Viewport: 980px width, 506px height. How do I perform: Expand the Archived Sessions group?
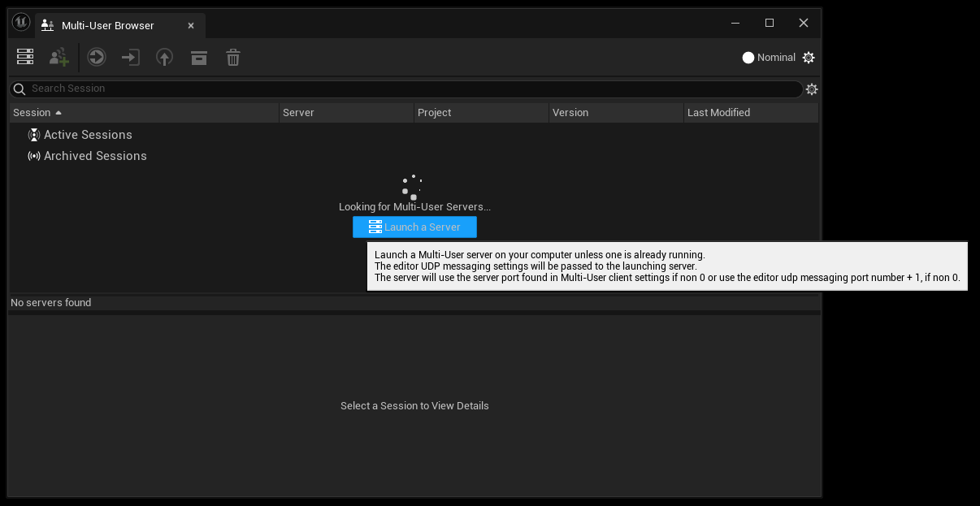click(x=95, y=156)
